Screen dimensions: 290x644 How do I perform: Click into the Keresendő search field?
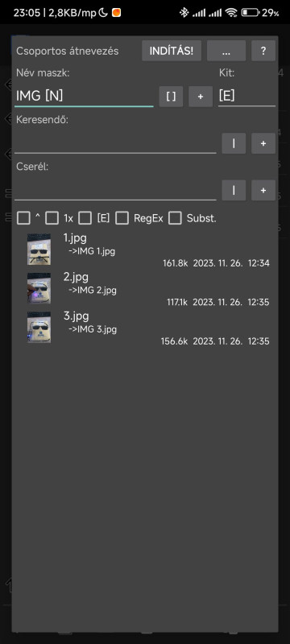pos(115,143)
